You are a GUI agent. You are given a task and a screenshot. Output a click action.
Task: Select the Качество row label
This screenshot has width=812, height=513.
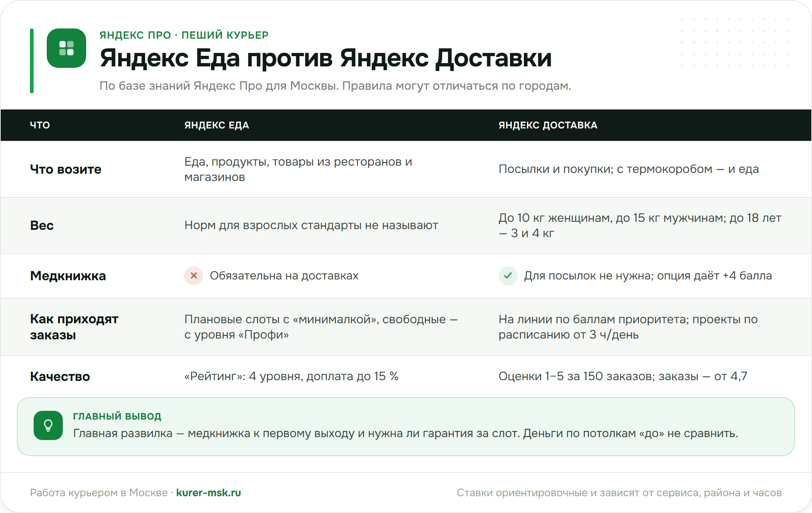click(x=60, y=377)
